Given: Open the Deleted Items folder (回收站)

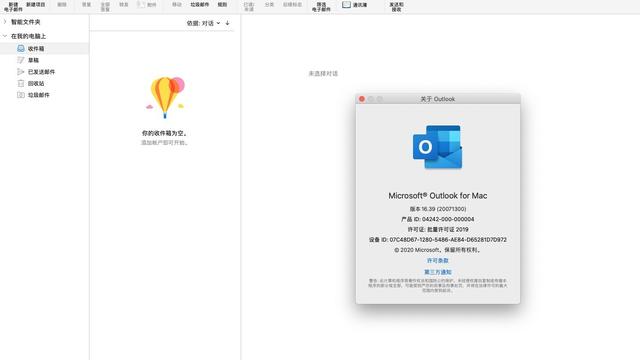Looking at the screenshot, I should pyautogui.click(x=36, y=83).
